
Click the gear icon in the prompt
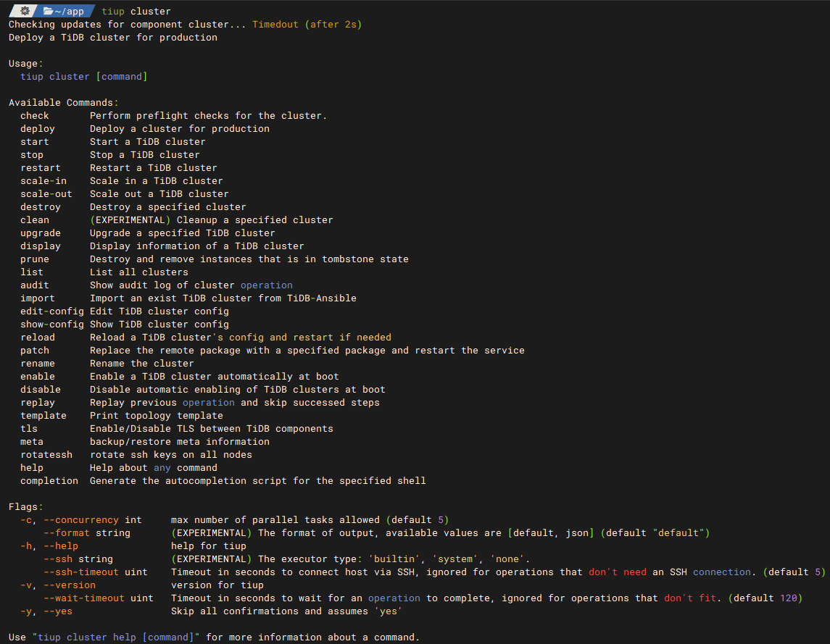click(x=25, y=11)
